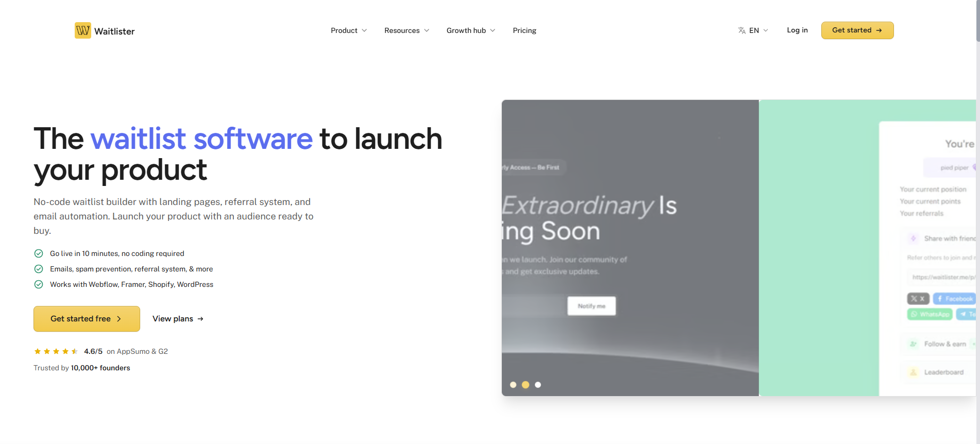
Task: Click the X share button in preview
Action: click(918, 299)
